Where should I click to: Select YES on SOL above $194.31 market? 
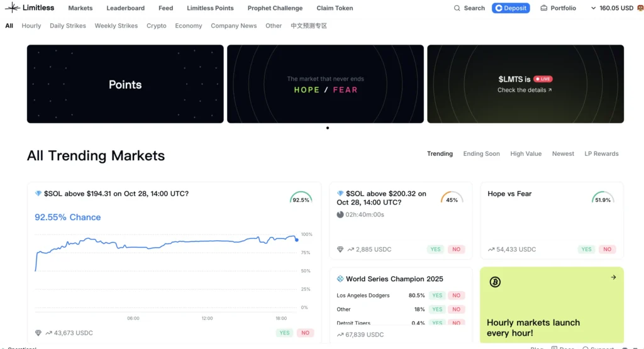284,333
